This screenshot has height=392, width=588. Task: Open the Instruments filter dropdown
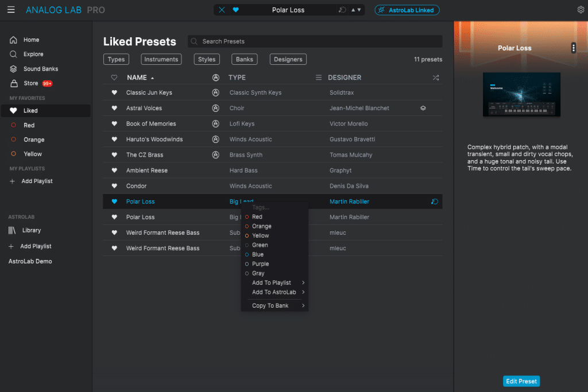(161, 59)
